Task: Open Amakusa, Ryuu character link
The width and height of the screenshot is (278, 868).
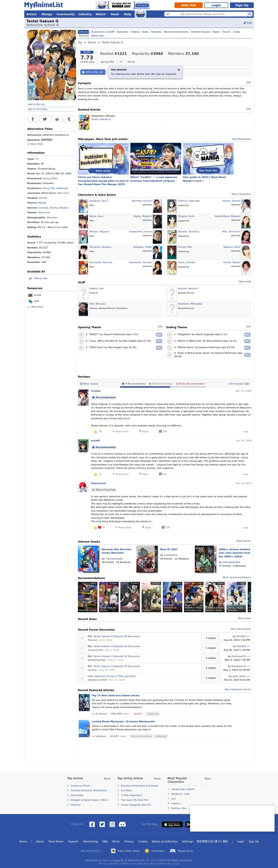Action: (x=99, y=201)
